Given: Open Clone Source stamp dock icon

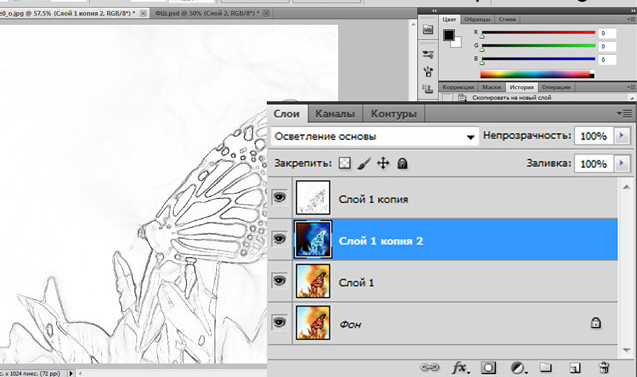Looking at the screenshot, I should point(427,89).
